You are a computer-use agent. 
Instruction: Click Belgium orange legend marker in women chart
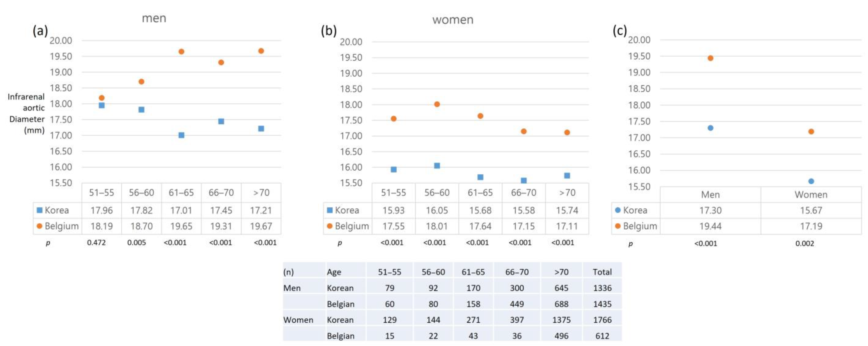coord(330,226)
